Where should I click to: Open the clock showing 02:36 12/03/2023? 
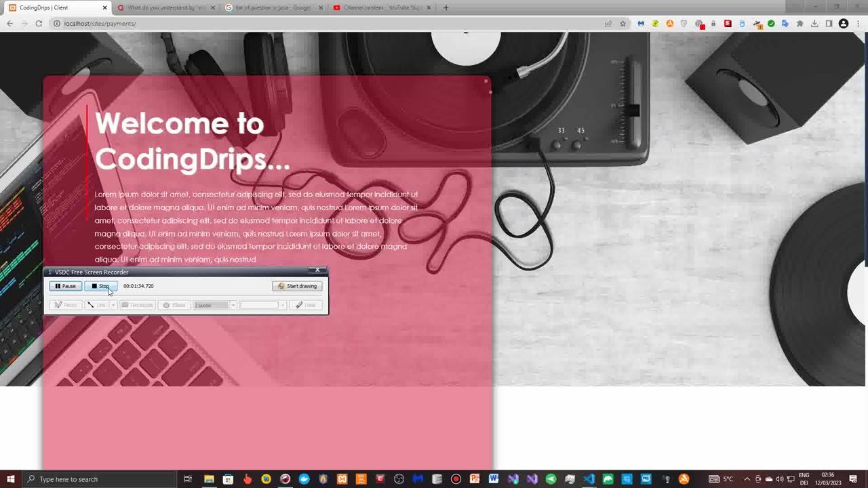[x=827, y=479]
